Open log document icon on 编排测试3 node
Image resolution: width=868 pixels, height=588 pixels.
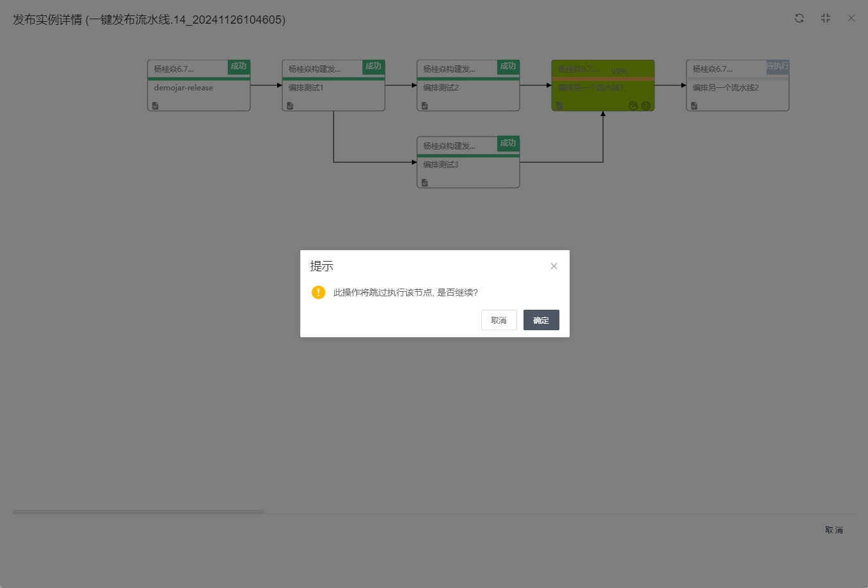(x=425, y=183)
